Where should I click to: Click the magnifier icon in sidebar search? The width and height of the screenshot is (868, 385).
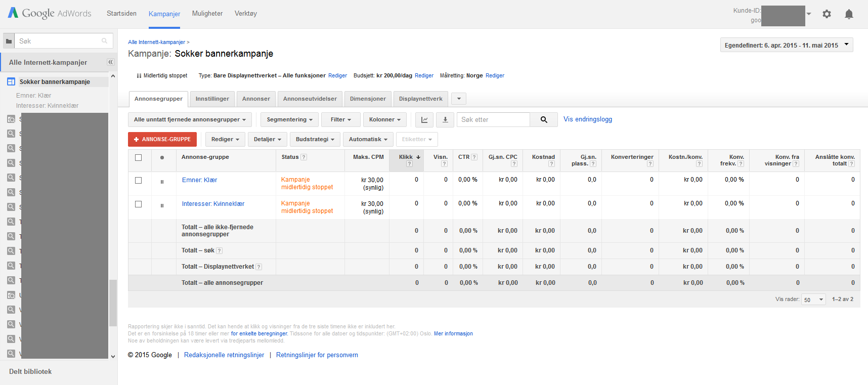click(105, 41)
